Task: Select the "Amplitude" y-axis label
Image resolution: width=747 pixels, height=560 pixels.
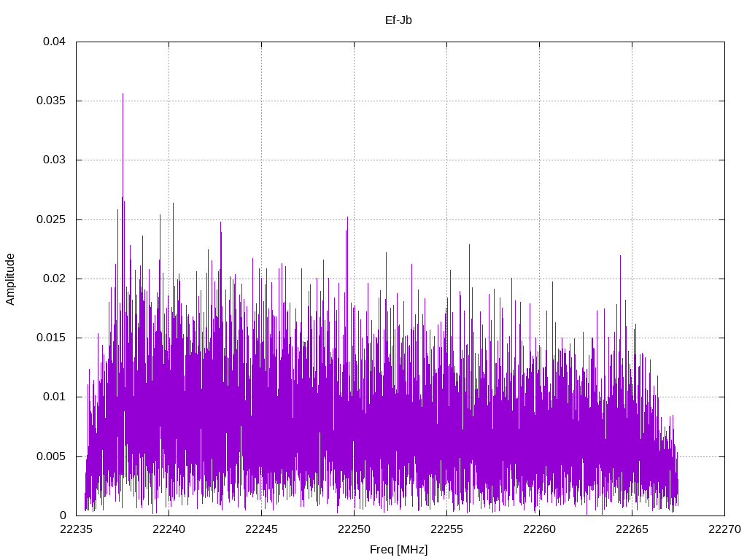Action: coord(10,279)
